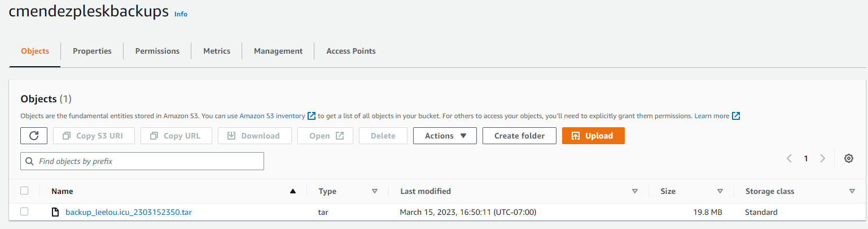Image resolution: width=868 pixels, height=229 pixels.
Task: Go to previous page arrow
Action: pos(790,158)
